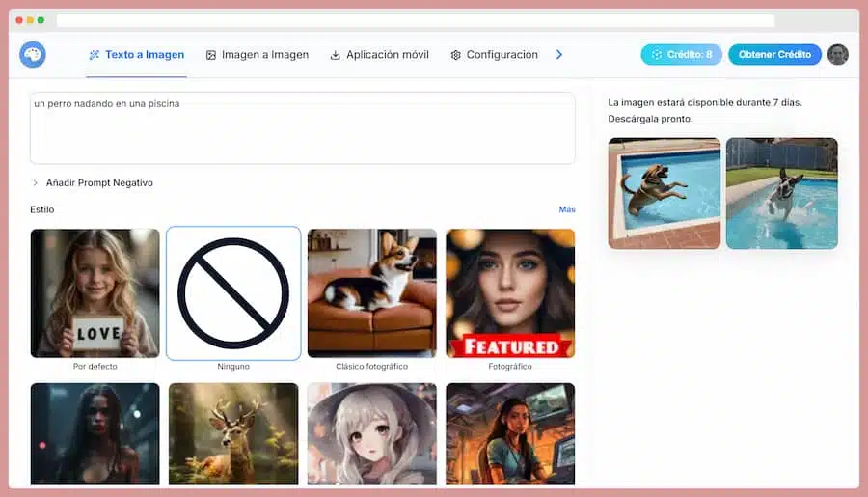Screen dimensions: 868x497
Task: Open the Imagen a Imagen tab
Action: [258, 55]
